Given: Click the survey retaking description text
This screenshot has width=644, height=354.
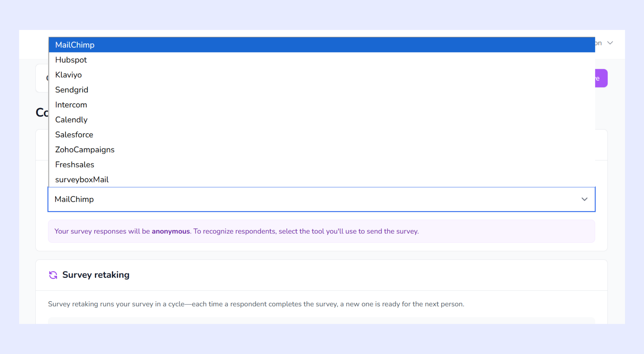Looking at the screenshot, I should pos(256,304).
